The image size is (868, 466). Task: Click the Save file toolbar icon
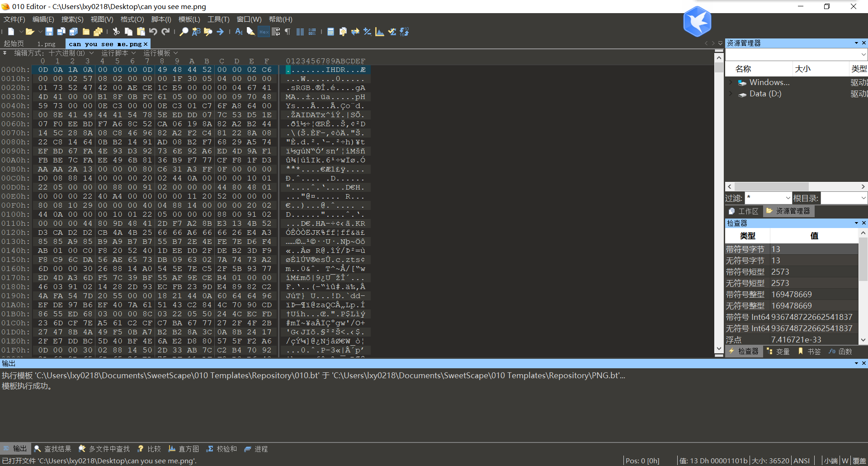click(x=49, y=32)
